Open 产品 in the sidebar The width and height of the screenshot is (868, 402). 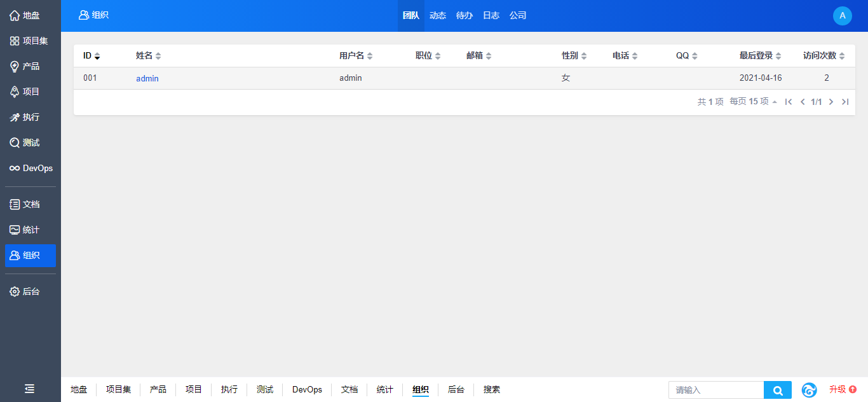pyautogui.click(x=31, y=66)
